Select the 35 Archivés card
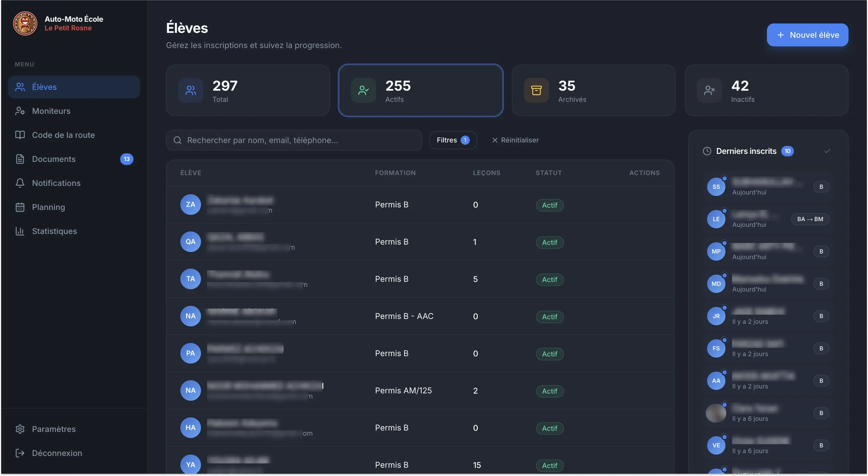 pos(593,90)
